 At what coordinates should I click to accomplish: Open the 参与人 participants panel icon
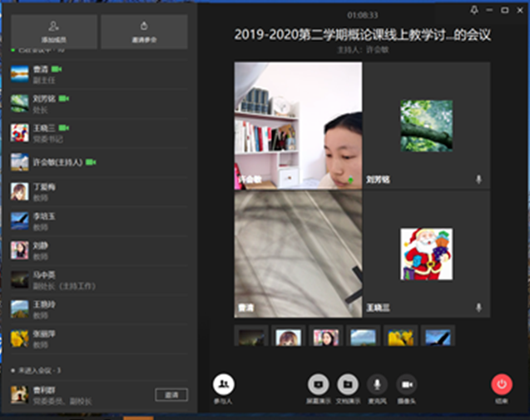[x=223, y=384]
